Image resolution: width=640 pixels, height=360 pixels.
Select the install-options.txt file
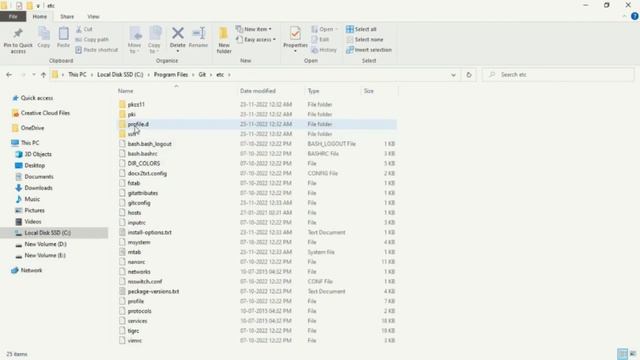[x=149, y=232]
